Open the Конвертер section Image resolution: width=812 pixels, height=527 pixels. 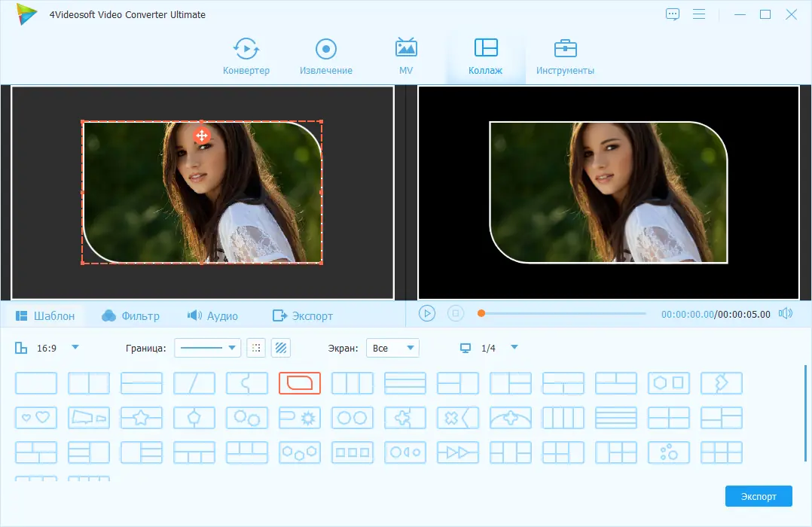(x=246, y=56)
